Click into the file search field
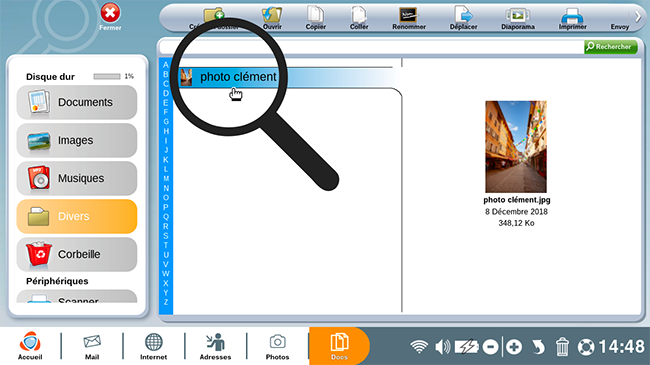Image resolution: width=650 pixels, height=365 pixels. pos(372,47)
